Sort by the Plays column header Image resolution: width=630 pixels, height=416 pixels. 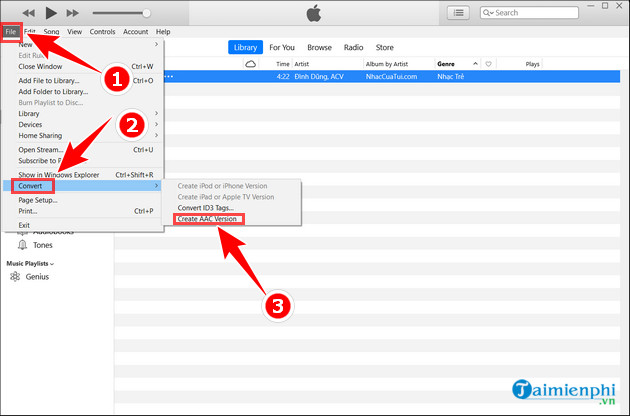point(532,64)
